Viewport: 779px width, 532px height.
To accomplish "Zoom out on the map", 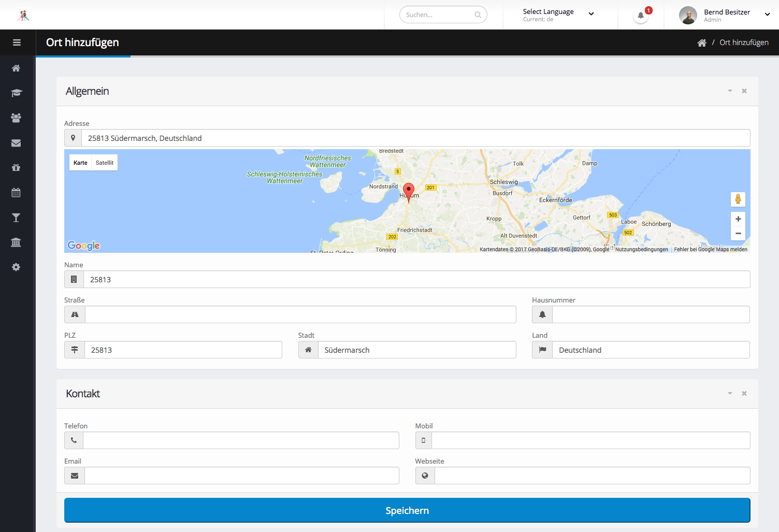I will pos(738,234).
